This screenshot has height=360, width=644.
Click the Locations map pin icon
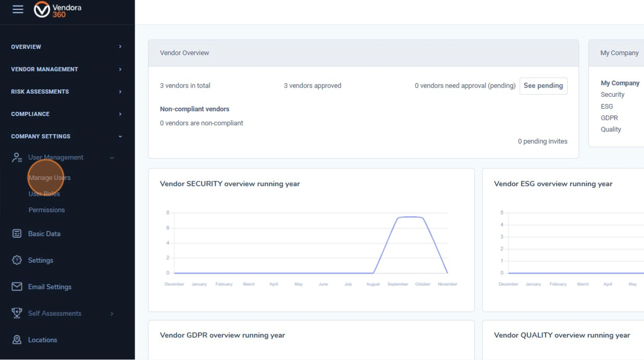click(17, 340)
